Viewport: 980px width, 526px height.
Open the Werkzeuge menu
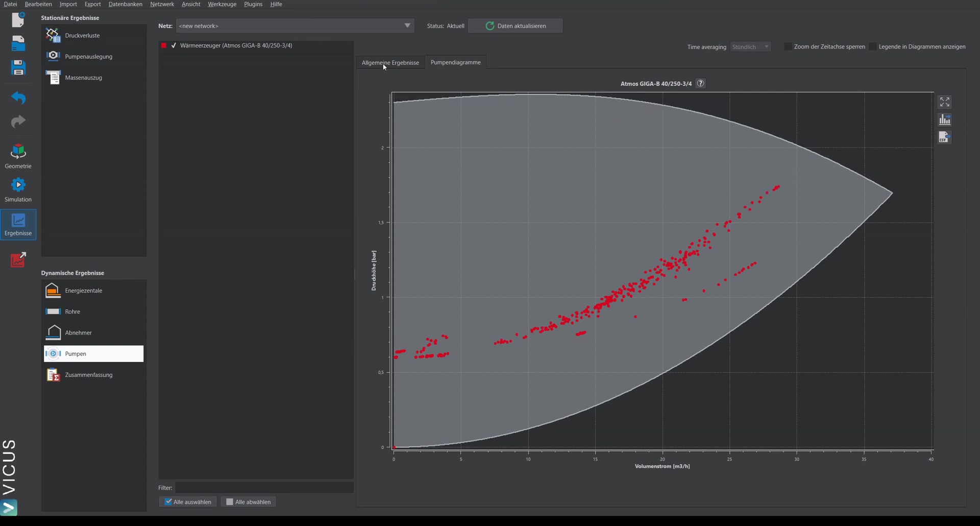click(x=222, y=4)
